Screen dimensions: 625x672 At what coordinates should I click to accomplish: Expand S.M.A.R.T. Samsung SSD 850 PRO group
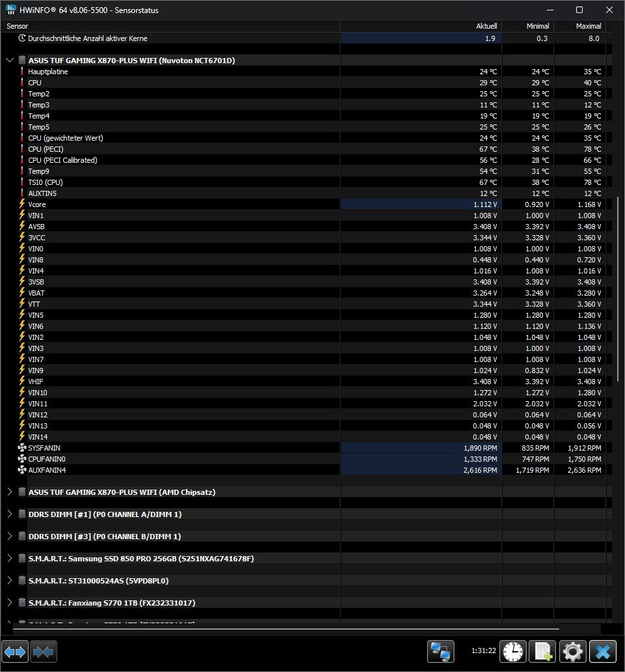(x=9, y=558)
